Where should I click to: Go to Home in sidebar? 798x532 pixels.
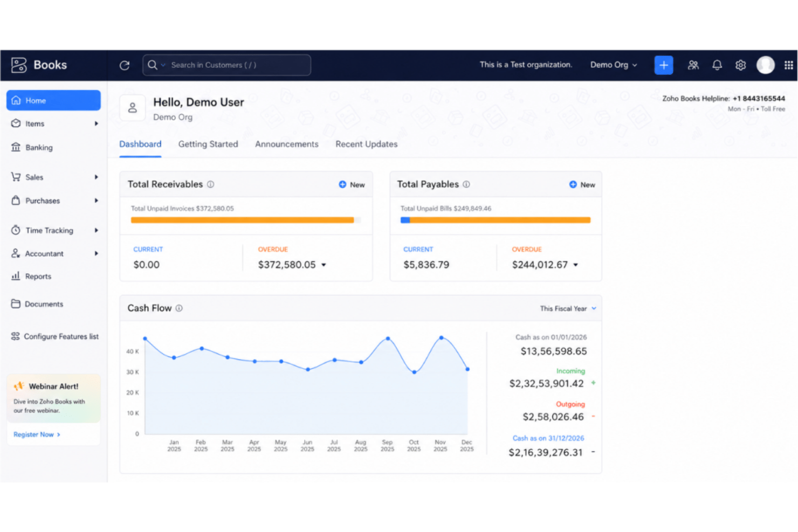[53, 100]
